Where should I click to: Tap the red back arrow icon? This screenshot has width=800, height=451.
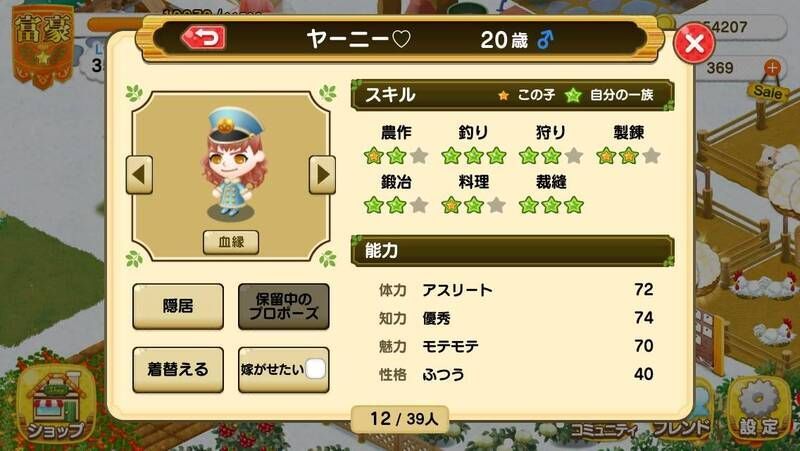204,38
